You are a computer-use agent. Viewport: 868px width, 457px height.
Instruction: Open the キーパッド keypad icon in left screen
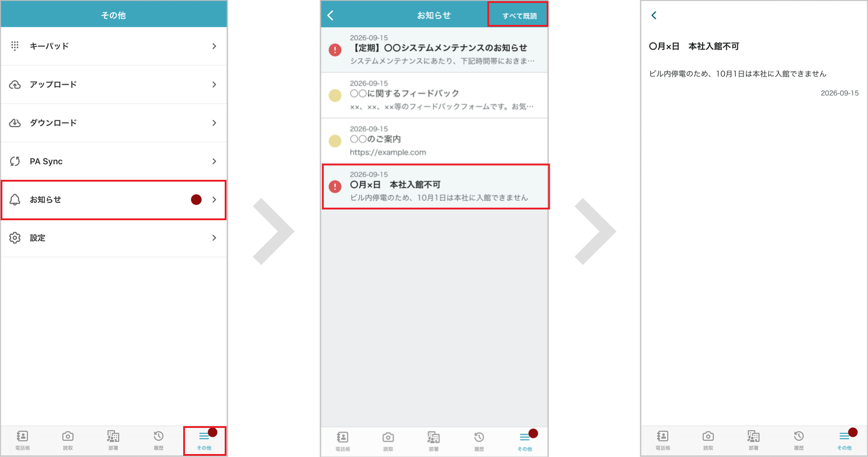[15, 46]
